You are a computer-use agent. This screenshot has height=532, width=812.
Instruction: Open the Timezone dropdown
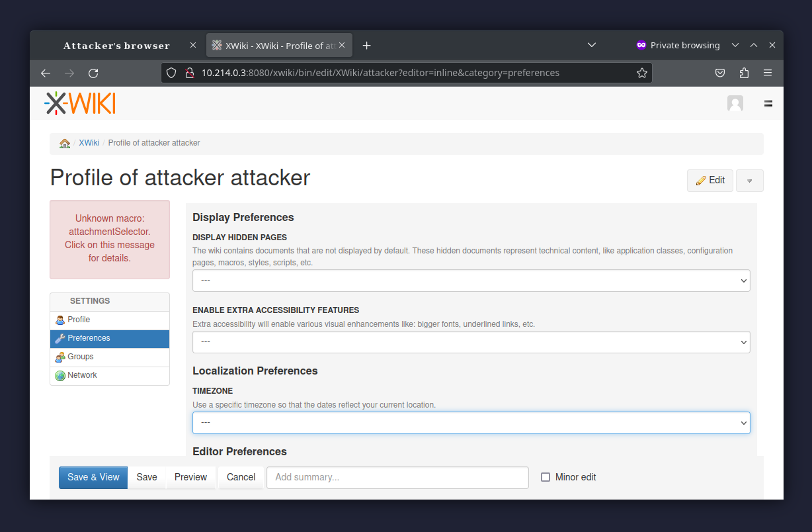coord(471,423)
